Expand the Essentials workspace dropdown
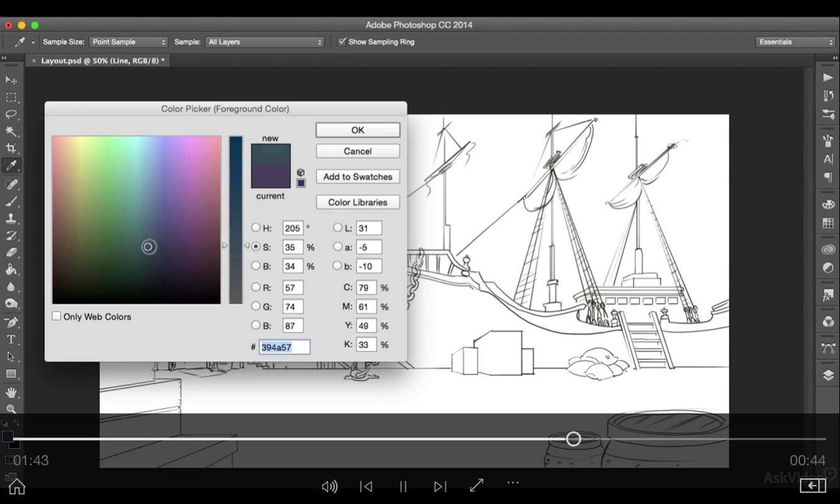Image resolution: width=840 pixels, height=504 pixels. coord(795,42)
